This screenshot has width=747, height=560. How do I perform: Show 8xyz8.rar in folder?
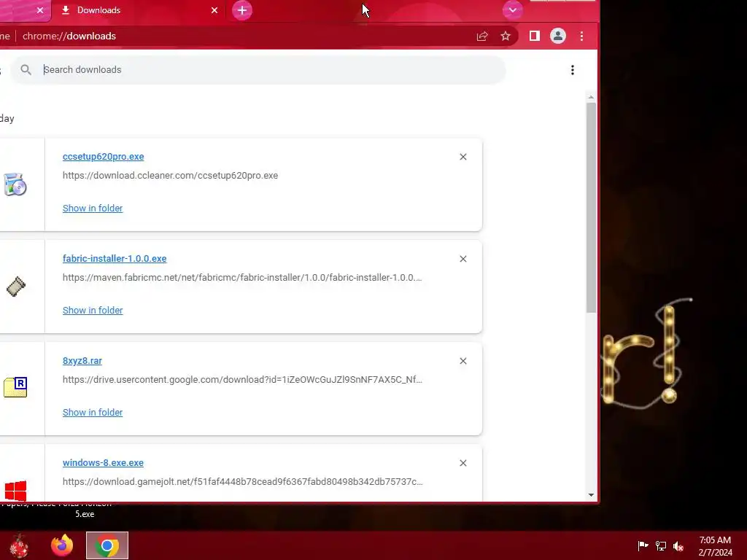point(93,413)
